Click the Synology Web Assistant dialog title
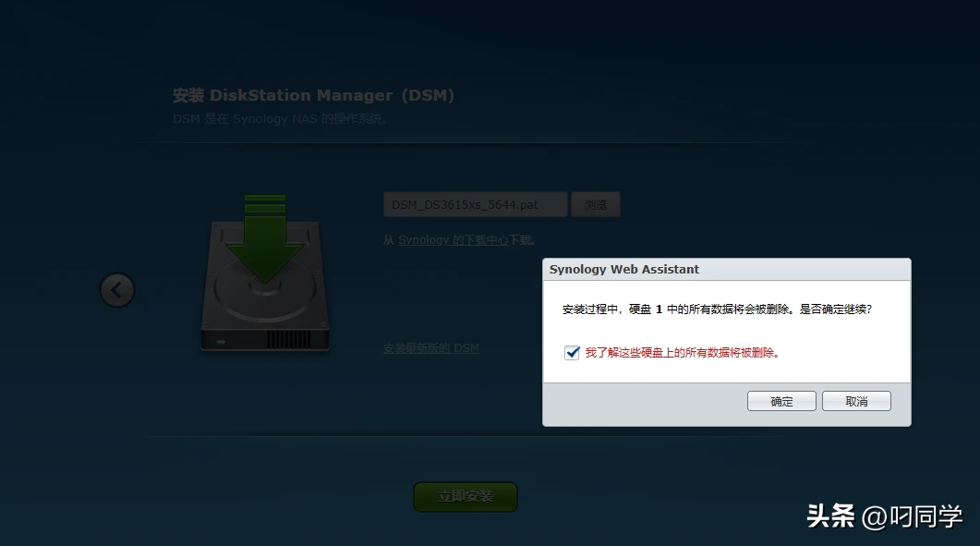Screen dimensions: 980x546 pos(623,270)
